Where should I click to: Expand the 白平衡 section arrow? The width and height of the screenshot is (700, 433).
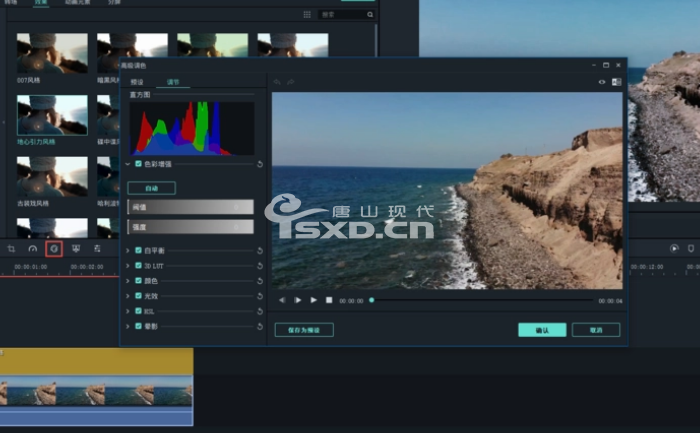click(x=128, y=251)
